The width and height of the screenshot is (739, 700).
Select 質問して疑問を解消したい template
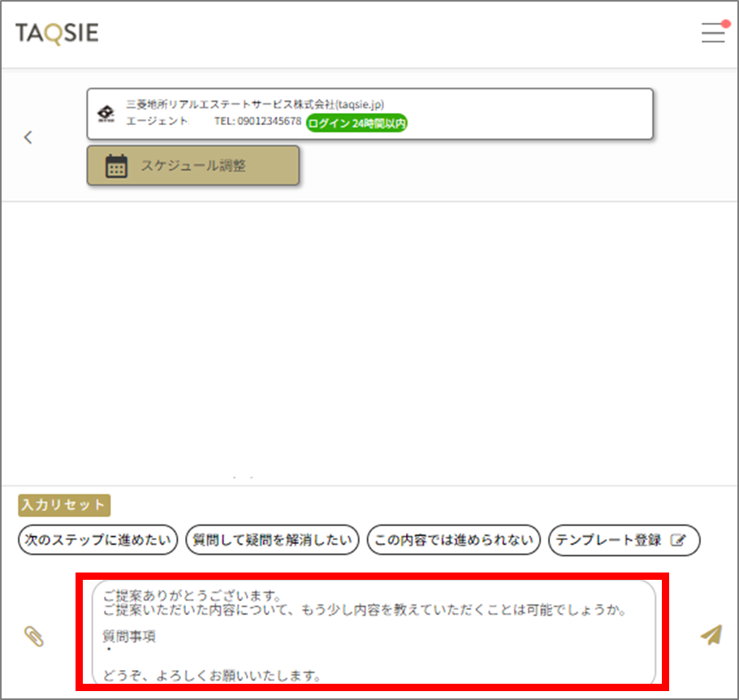point(272,540)
